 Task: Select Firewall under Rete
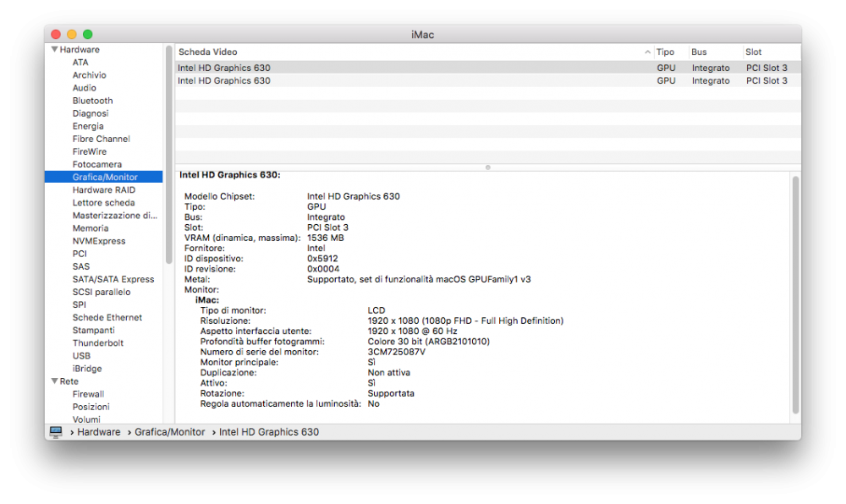[x=88, y=394]
